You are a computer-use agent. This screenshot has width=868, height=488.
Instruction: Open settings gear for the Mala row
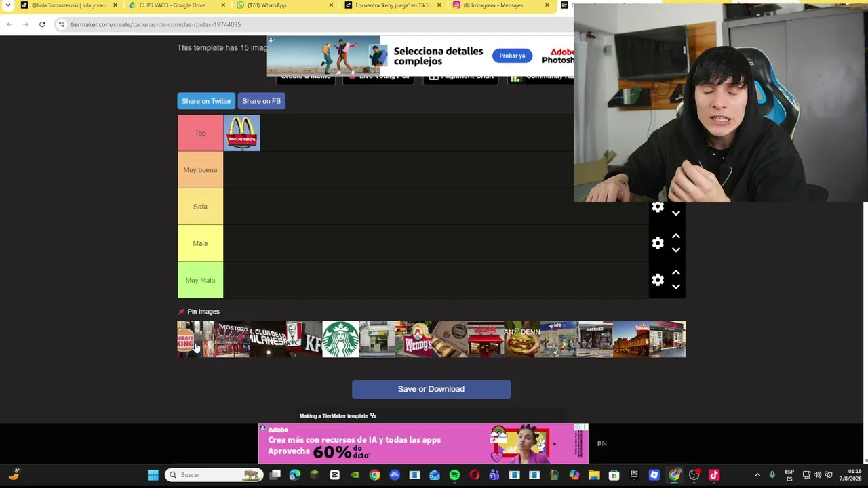pyautogui.click(x=658, y=243)
